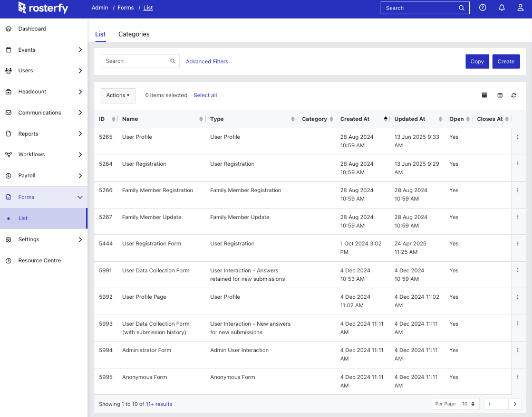Open the column layout icon
The width and height of the screenshot is (532, 417).
(499, 95)
